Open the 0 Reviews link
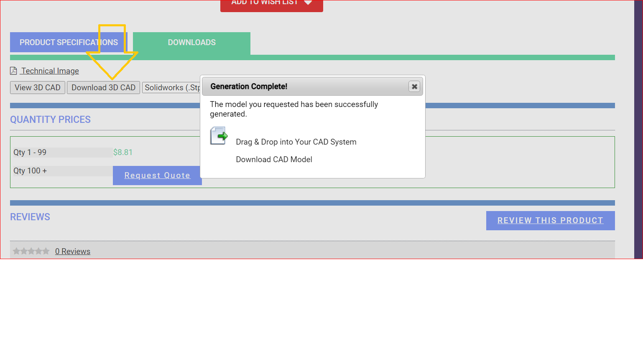Screen dimensions: 643x364 point(73,252)
